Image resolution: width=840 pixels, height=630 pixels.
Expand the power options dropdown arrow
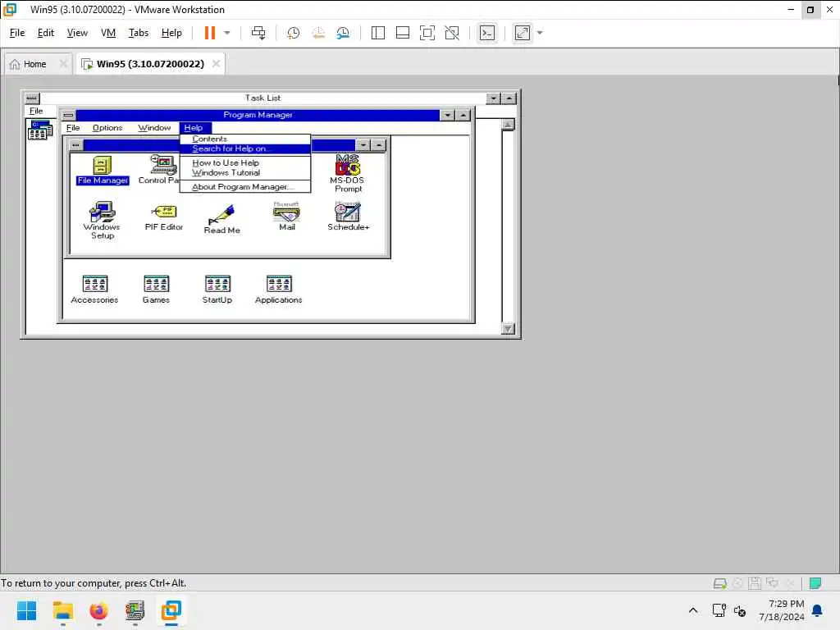coord(227,33)
